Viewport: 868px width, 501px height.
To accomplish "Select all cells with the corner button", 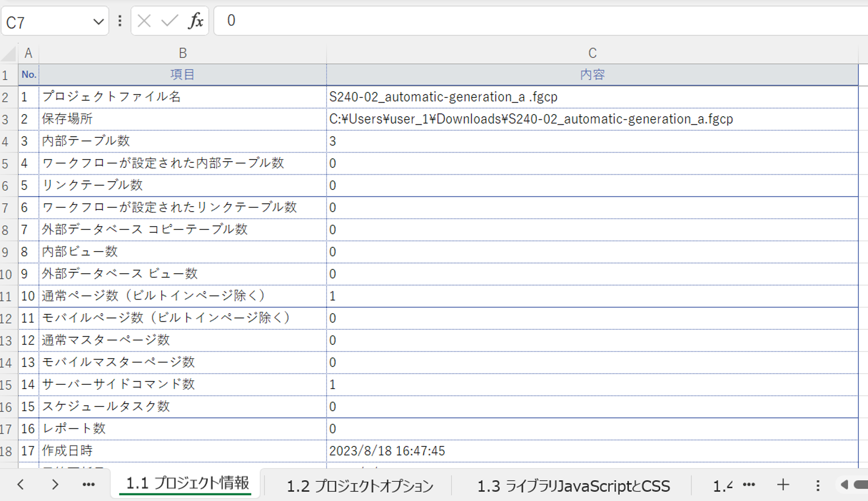I will pyautogui.click(x=8, y=53).
